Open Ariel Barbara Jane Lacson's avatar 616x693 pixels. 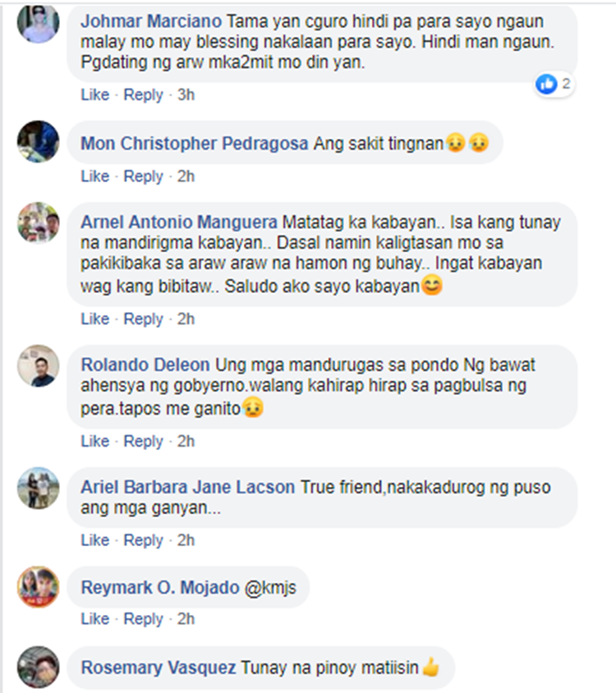tap(38, 488)
